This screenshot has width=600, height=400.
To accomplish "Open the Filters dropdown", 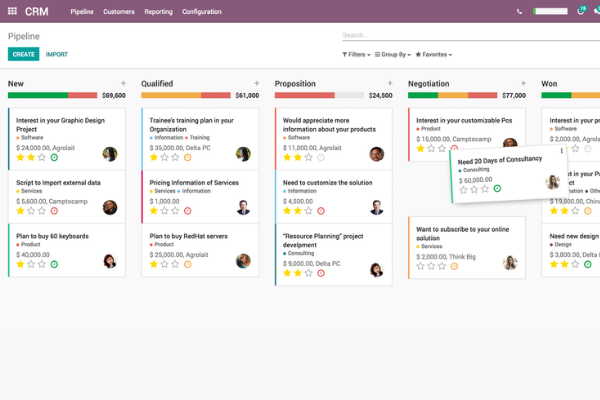I will [x=356, y=54].
